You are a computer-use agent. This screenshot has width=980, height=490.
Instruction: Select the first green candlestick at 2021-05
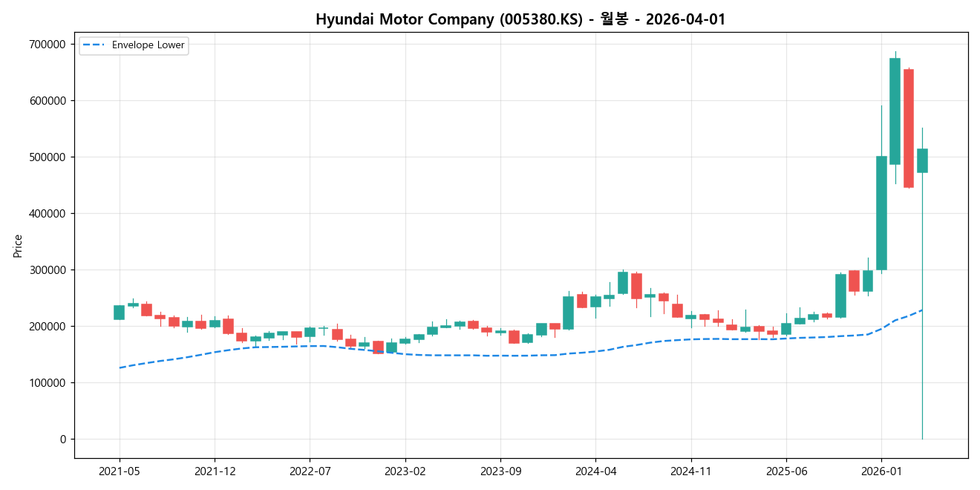click(119, 313)
